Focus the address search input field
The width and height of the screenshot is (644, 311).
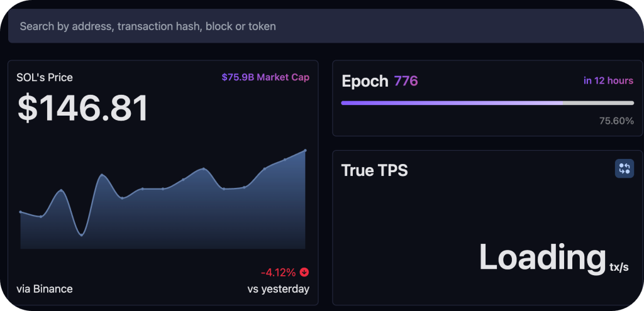pyautogui.click(x=326, y=26)
